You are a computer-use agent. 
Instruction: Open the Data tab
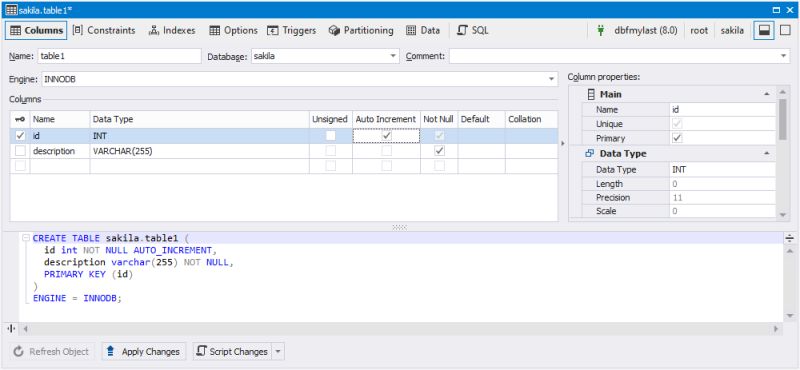click(423, 31)
